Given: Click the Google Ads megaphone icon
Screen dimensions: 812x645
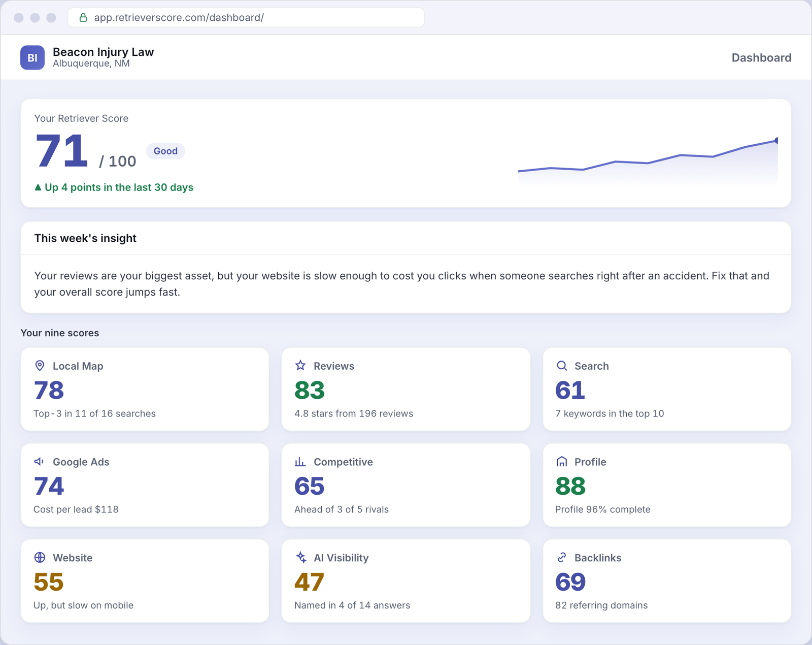Looking at the screenshot, I should 40,462.
